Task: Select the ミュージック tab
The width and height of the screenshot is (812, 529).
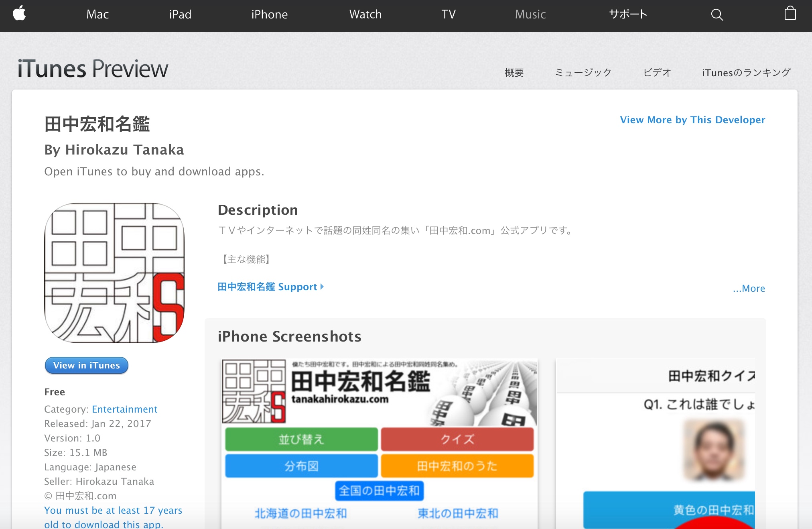Action: click(583, 73)
